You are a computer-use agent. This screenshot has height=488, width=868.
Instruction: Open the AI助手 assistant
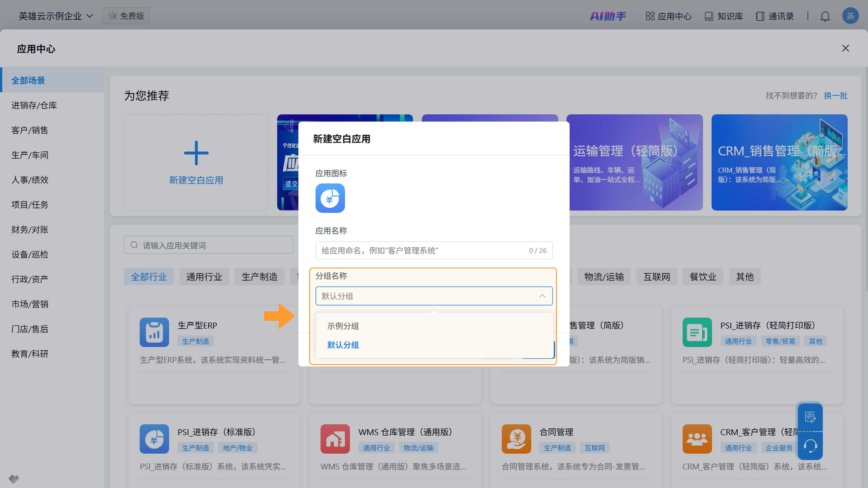pos(608,16)
